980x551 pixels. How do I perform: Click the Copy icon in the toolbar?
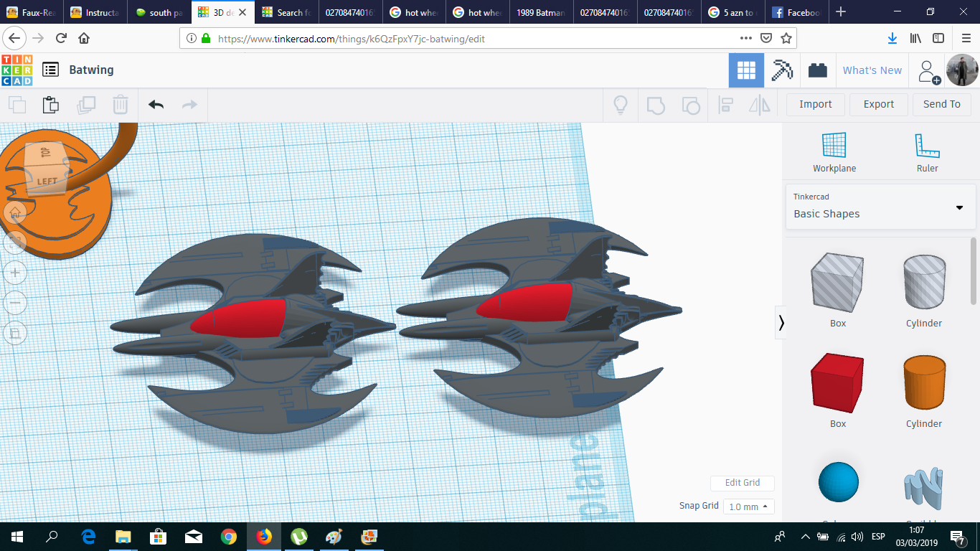tap(17, 105)
